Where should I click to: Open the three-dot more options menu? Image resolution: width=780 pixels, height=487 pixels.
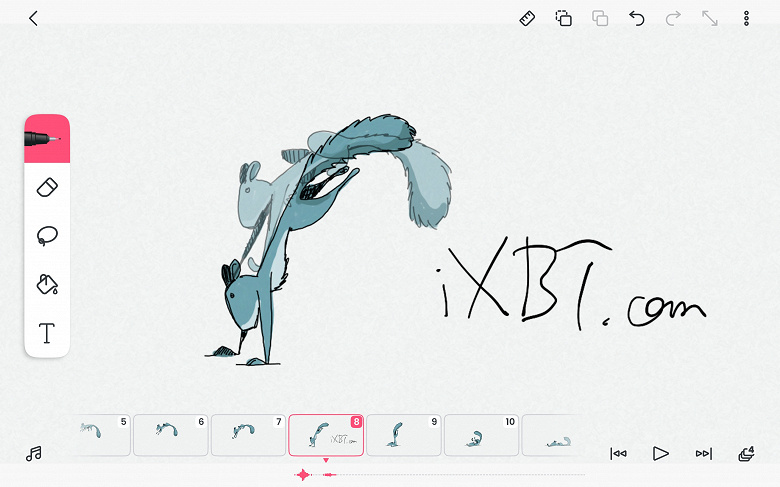(746, 19)
